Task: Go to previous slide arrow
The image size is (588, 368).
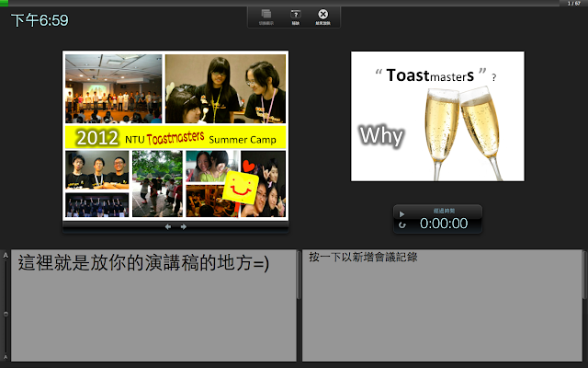Action: (168, 227)
